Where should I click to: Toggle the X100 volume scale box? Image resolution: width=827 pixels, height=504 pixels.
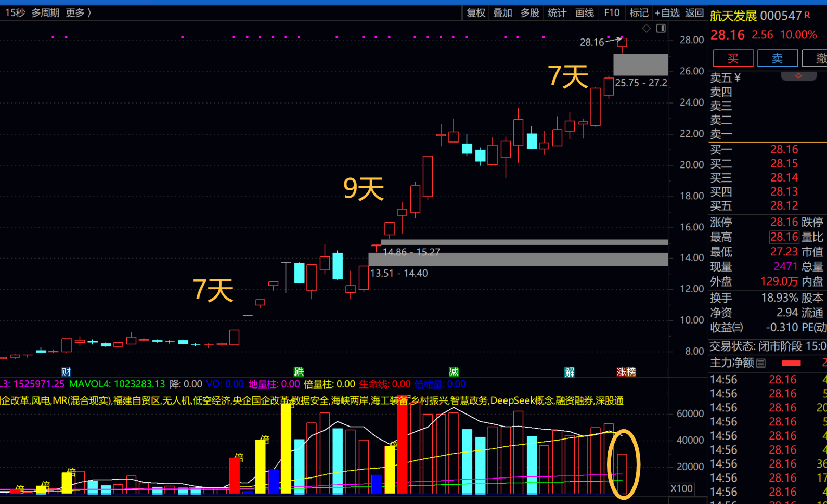coord(681,488)
